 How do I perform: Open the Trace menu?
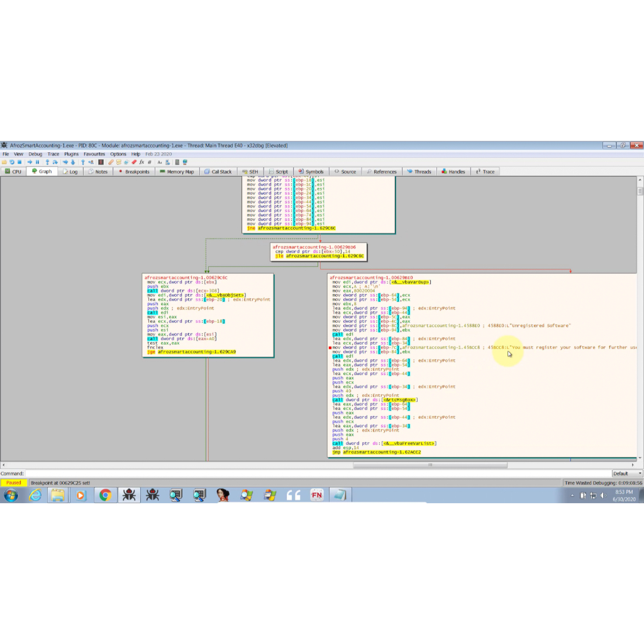[53, 154]
